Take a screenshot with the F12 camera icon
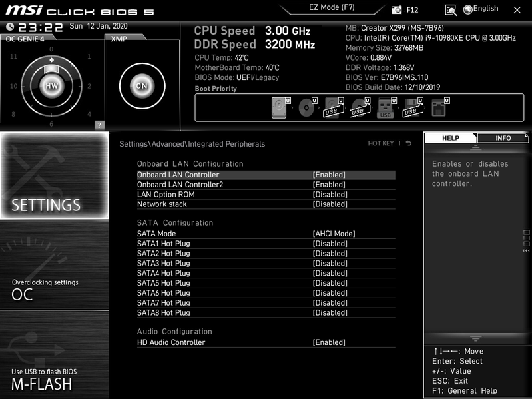 click(x=396, y=10)
